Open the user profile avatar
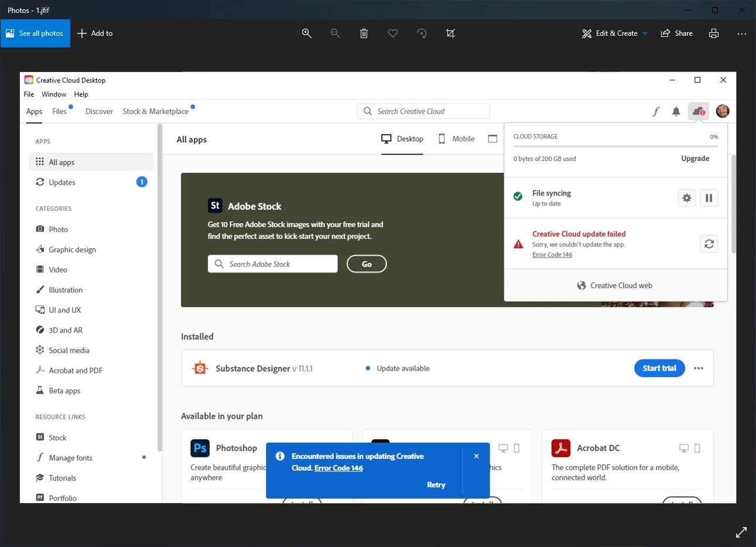756x547 pixels. point(723,111)
